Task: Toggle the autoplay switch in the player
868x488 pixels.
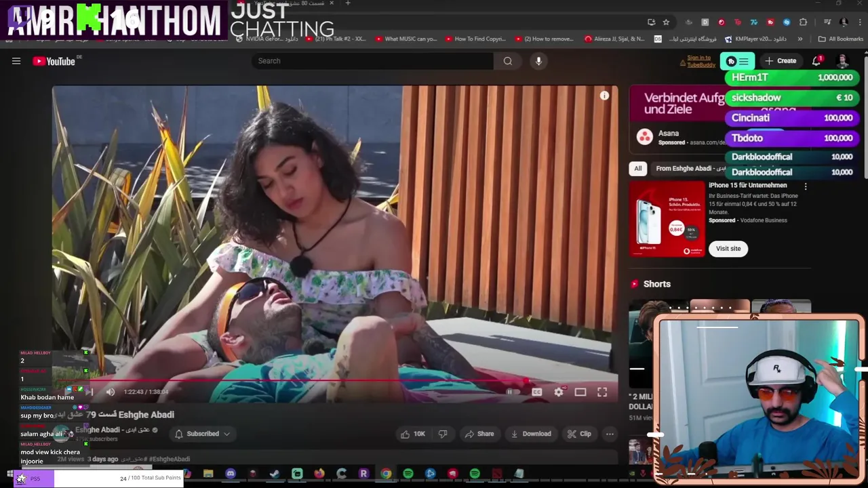Action: click(x=513, y=392)
